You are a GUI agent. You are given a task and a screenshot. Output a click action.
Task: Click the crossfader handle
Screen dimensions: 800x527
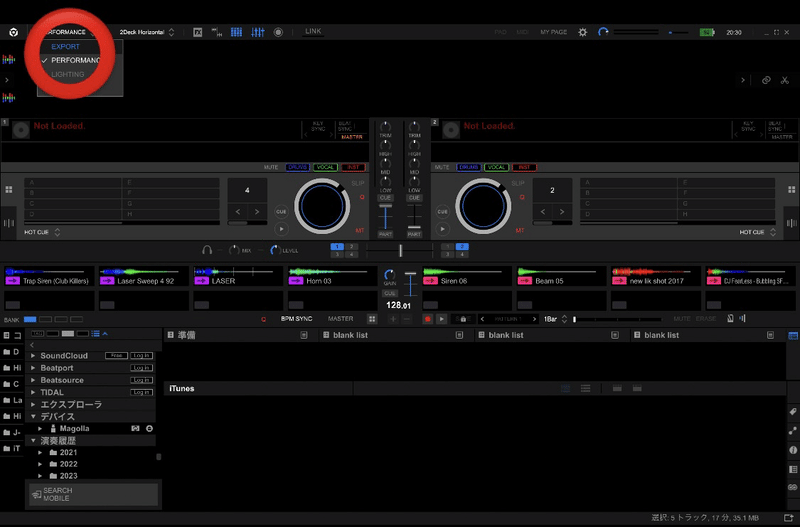pos(401,250)
